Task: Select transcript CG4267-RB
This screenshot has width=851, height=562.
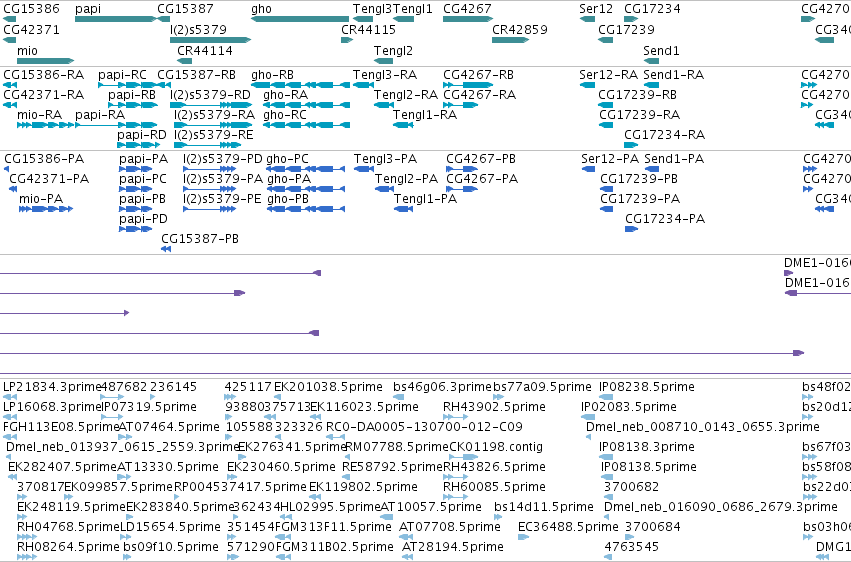Action: [x=468, y=85]
